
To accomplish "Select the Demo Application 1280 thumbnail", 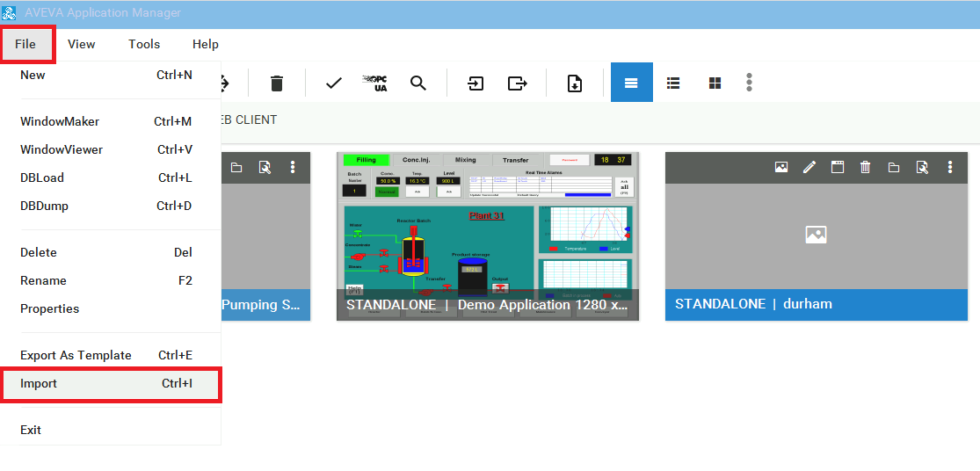I will tap(488, 236).
